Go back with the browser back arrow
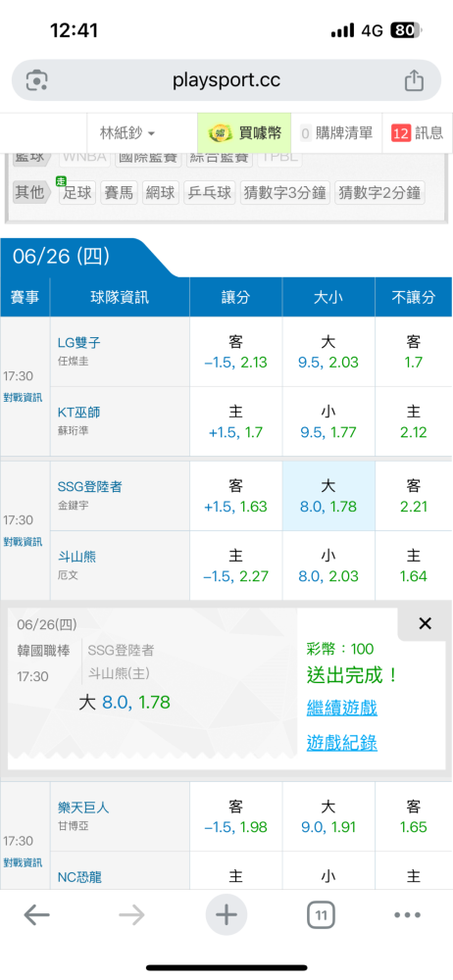The image size is (453, 980). 37,915
